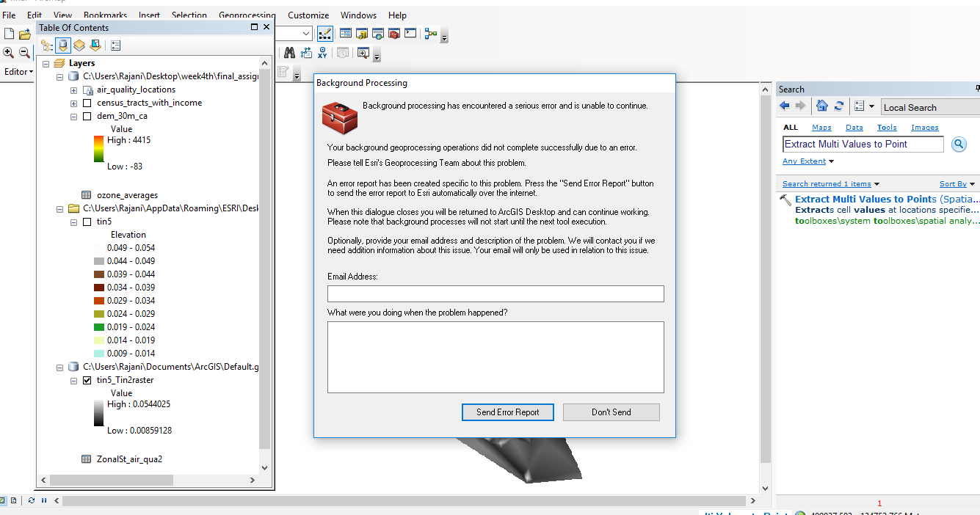
Task: Collapse dem_30m_ca layer legend
Action: tap(74, 116)
